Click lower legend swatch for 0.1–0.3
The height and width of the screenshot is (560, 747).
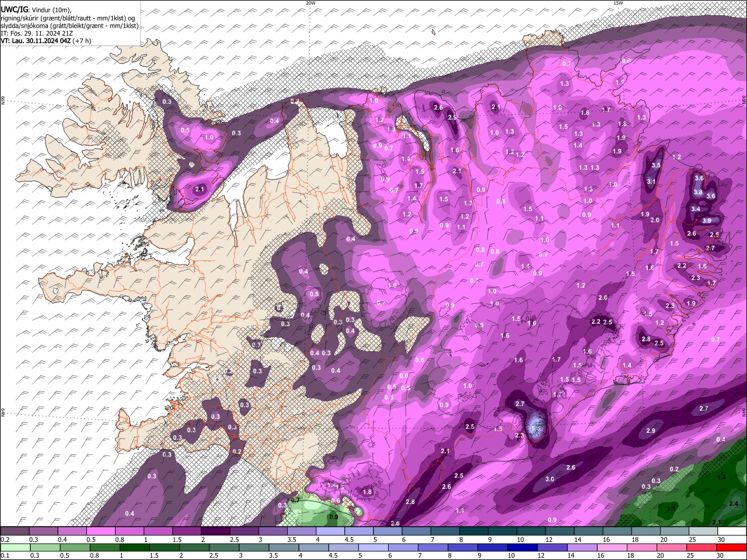(x=15, y=547)
